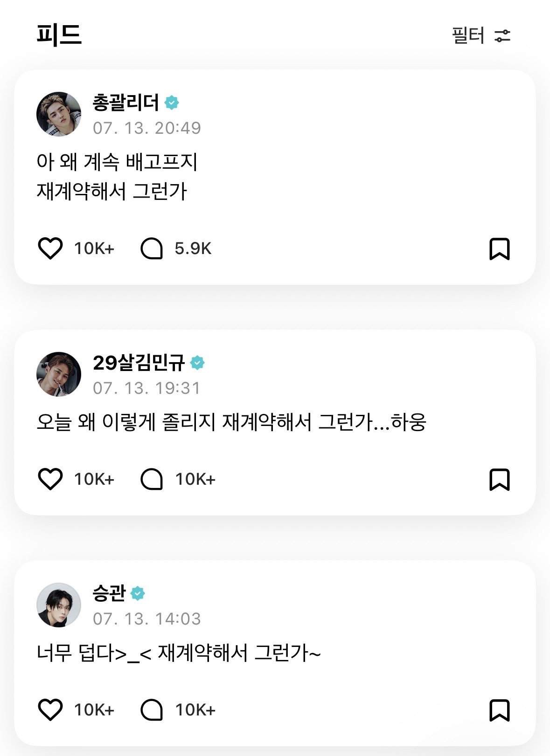This screenshot has width=550, height=756.
Task: Tap the heart on 승관's post
Action: click(x=50, y=710)
